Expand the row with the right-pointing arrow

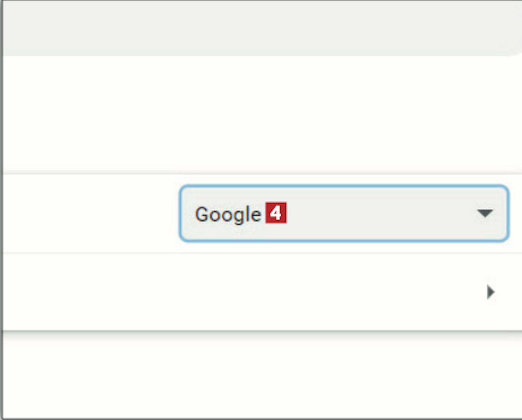261,292
